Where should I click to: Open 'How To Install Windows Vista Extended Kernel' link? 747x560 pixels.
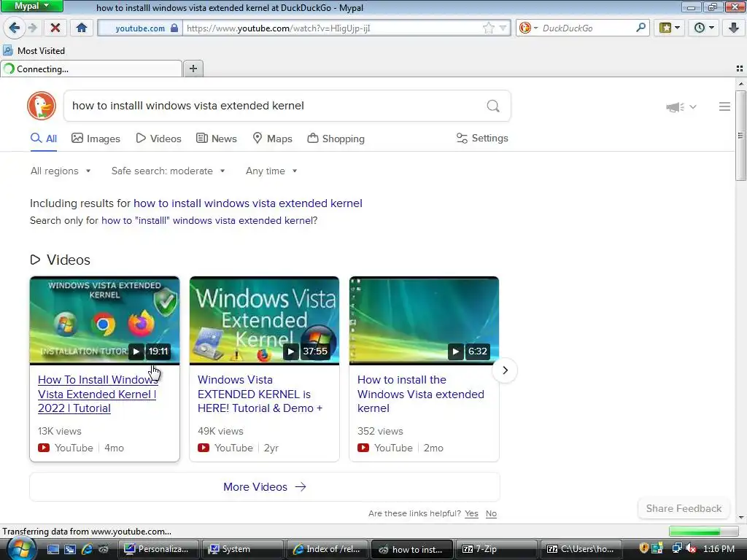click(x=97, y=394)
